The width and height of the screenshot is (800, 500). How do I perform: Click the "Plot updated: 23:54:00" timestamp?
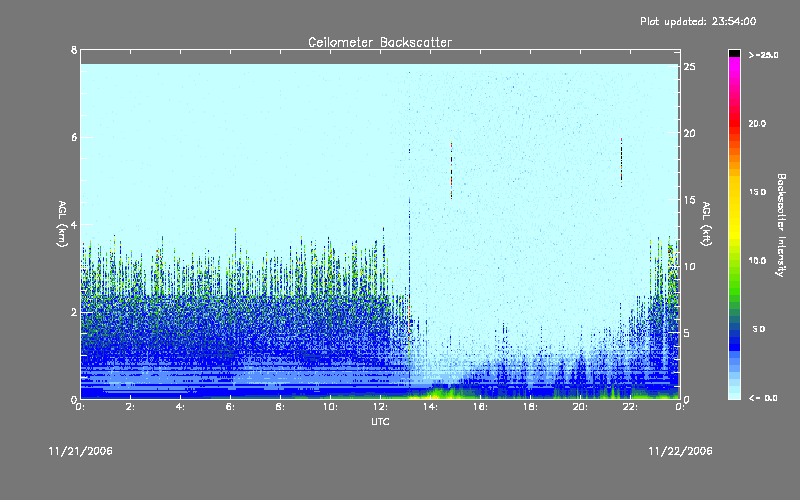click(698, 21)
